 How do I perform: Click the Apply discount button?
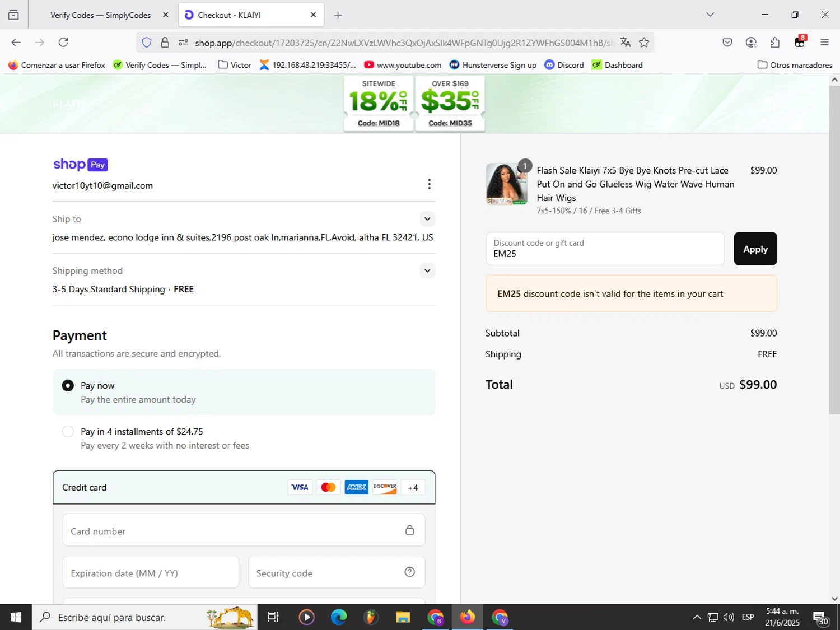(755, 249)
